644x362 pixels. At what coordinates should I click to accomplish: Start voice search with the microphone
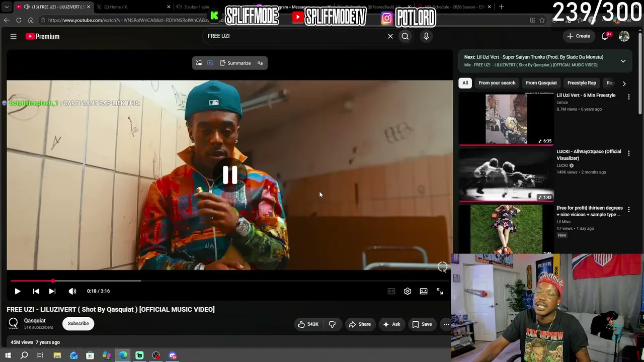(426, 36)
